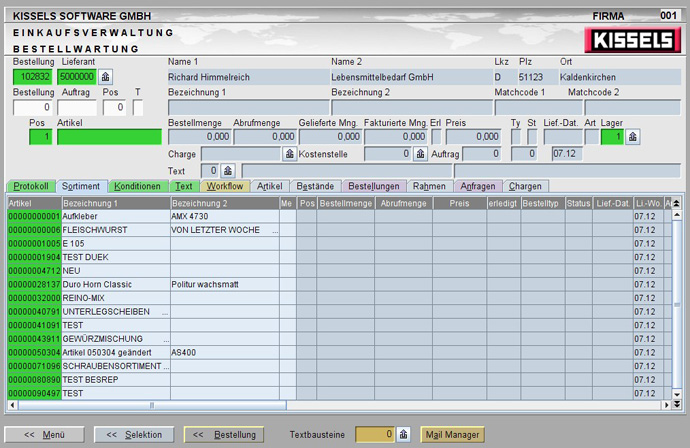Click the << Bestellung button
The image size is (690, 448).
tap(224, 434)
